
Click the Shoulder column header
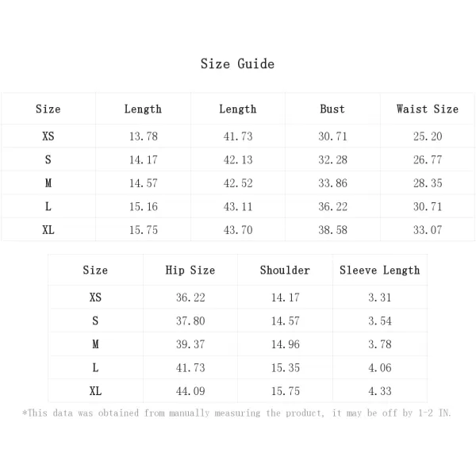click(x=285, y=270)
